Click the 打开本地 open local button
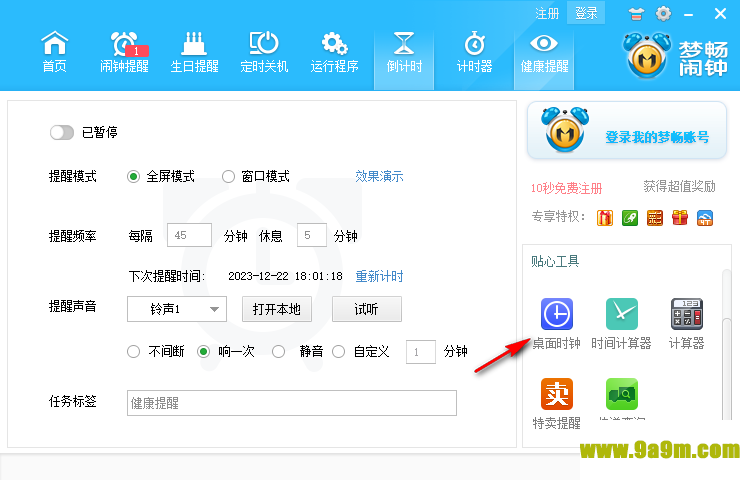This screenshot has height=480, width=740. pyautogui.click(x=277, y=309)
